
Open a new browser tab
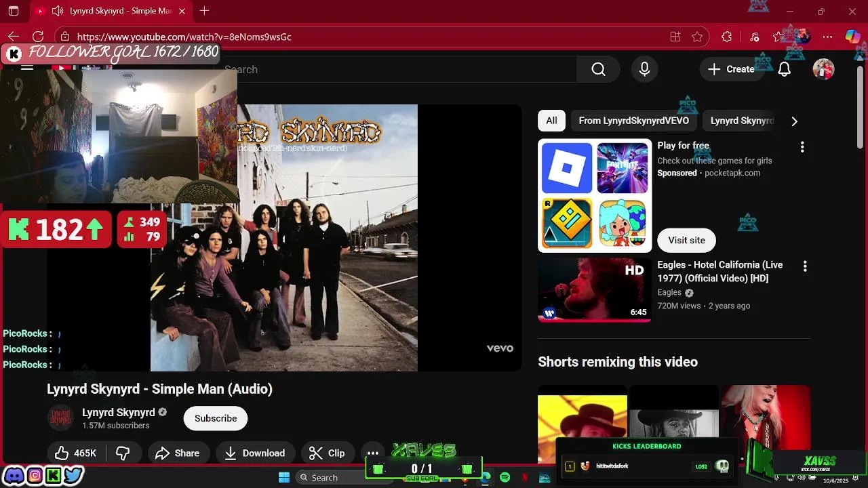[204, 11]
